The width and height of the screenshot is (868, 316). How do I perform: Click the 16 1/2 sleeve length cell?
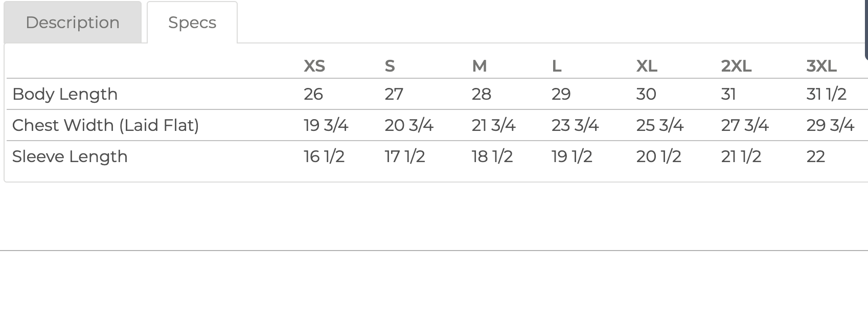tap(324, 156)
